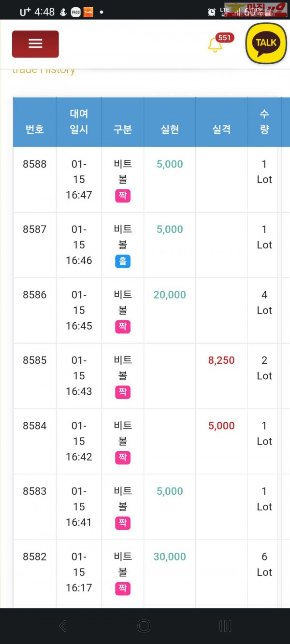This screenshot has width=290, height=644.
Task: Tap the 짝 badge in row 8588
Action: pos(123,196)
